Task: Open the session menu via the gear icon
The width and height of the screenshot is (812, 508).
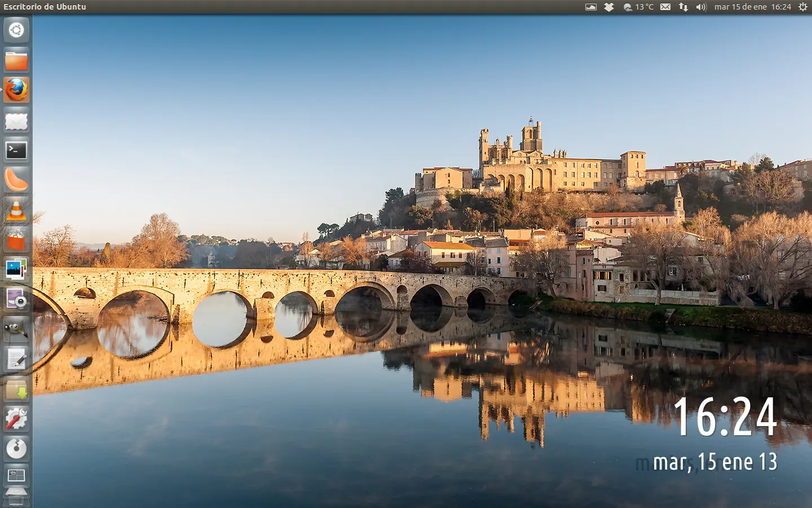Action: (x=802, y=7)
